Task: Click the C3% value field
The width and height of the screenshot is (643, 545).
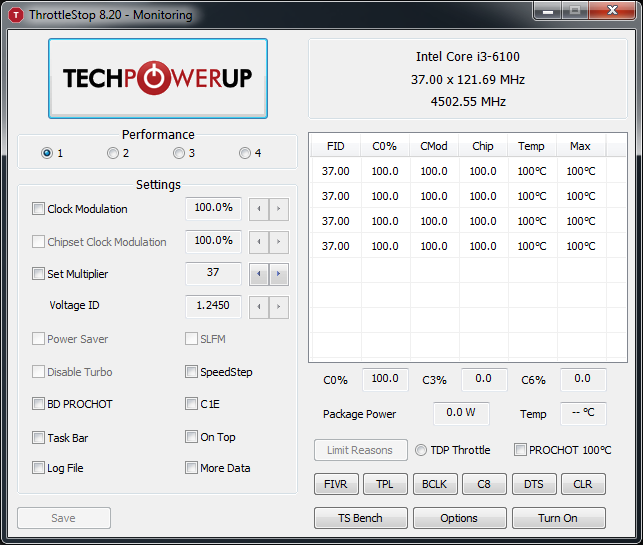Action: tap(484, 379)
